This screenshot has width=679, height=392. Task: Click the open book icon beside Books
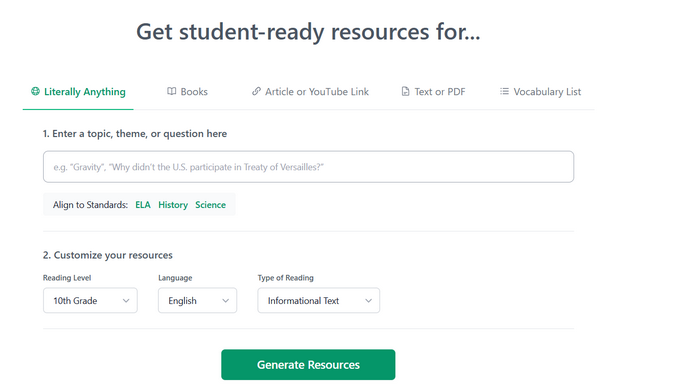click(171, 91)
